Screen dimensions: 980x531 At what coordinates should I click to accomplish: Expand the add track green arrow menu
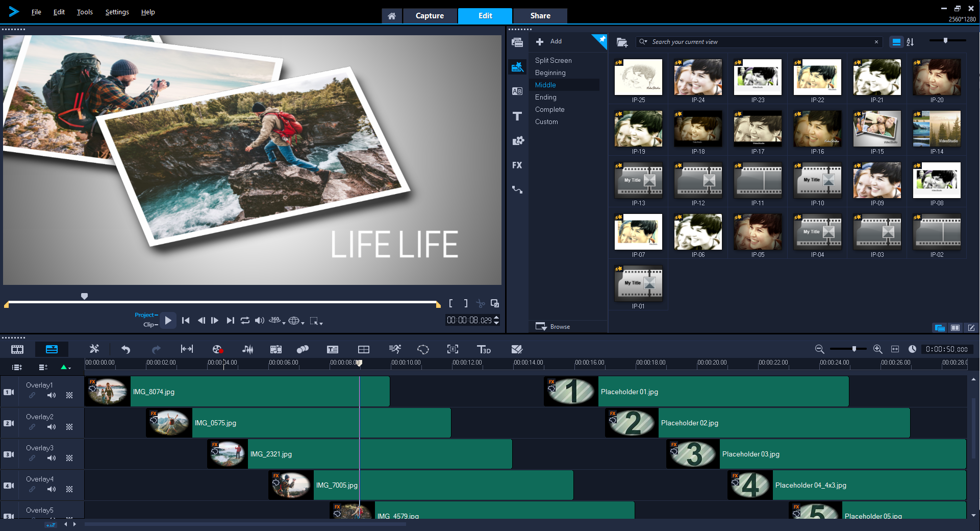coord(65,367)
